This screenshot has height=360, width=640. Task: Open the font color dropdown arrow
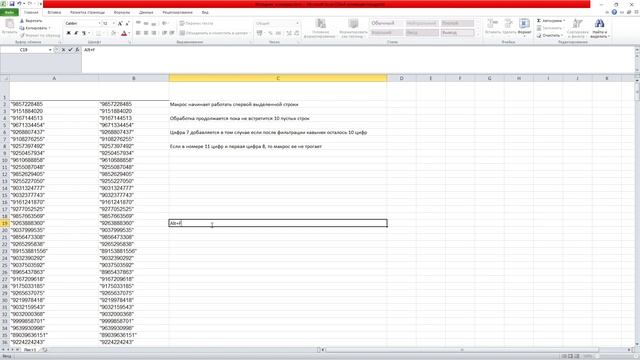tap(129, 33)
